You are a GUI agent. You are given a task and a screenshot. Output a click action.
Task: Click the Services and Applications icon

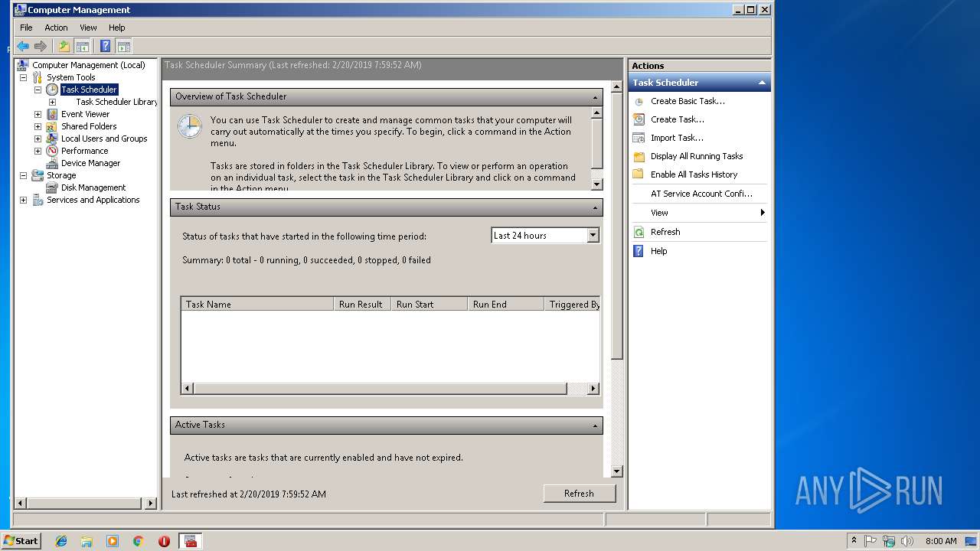[38, 200]
